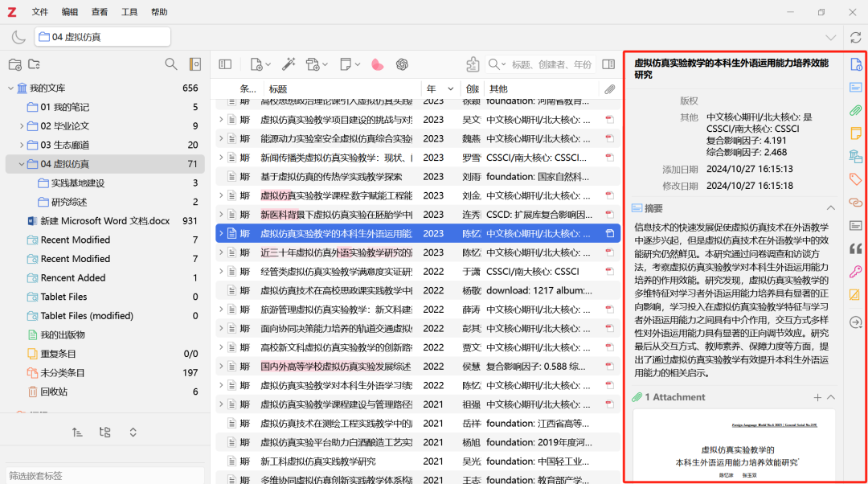Open the Tags section in side rail
This screenshot has height=484, width=868.
pos(856,178)
